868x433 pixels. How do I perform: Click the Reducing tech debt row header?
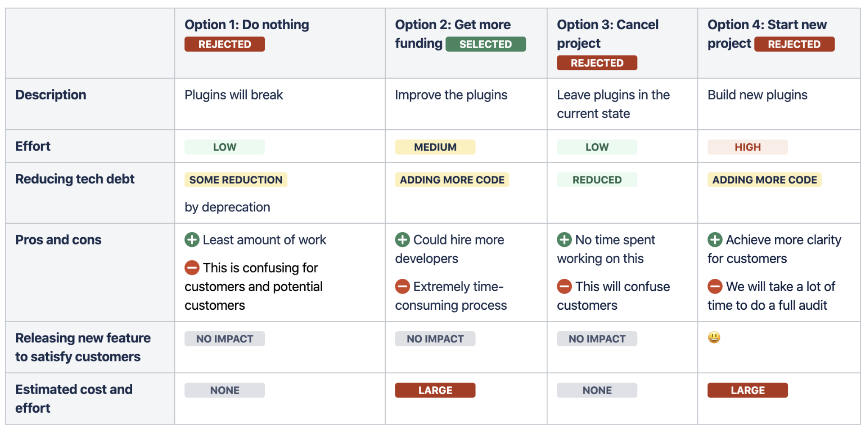[x=75, y=179]
